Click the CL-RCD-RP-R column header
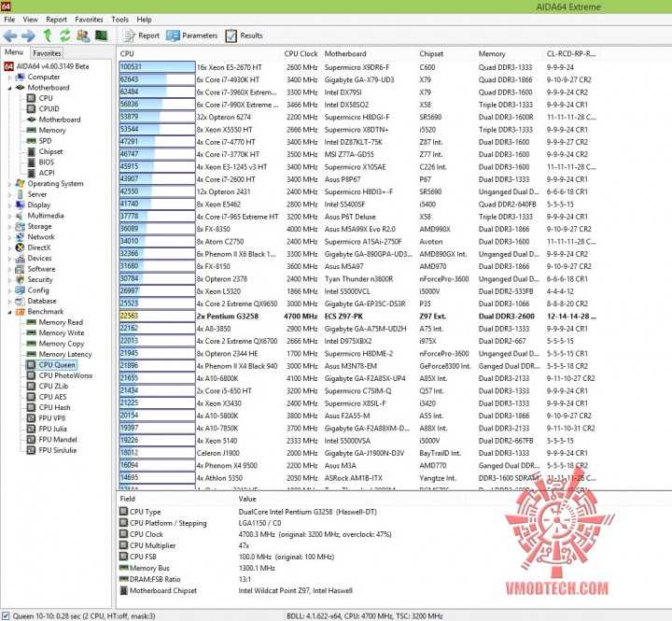 click(x=571, y=53)
